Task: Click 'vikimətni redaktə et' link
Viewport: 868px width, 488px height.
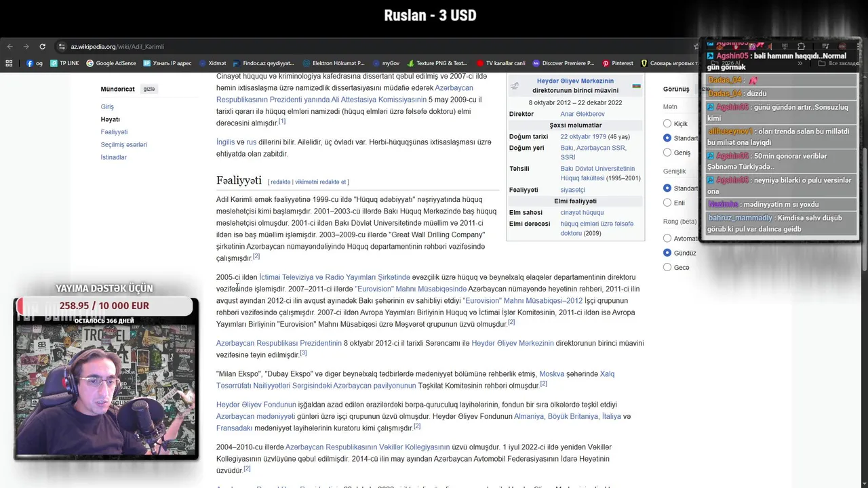Action: 321,182
